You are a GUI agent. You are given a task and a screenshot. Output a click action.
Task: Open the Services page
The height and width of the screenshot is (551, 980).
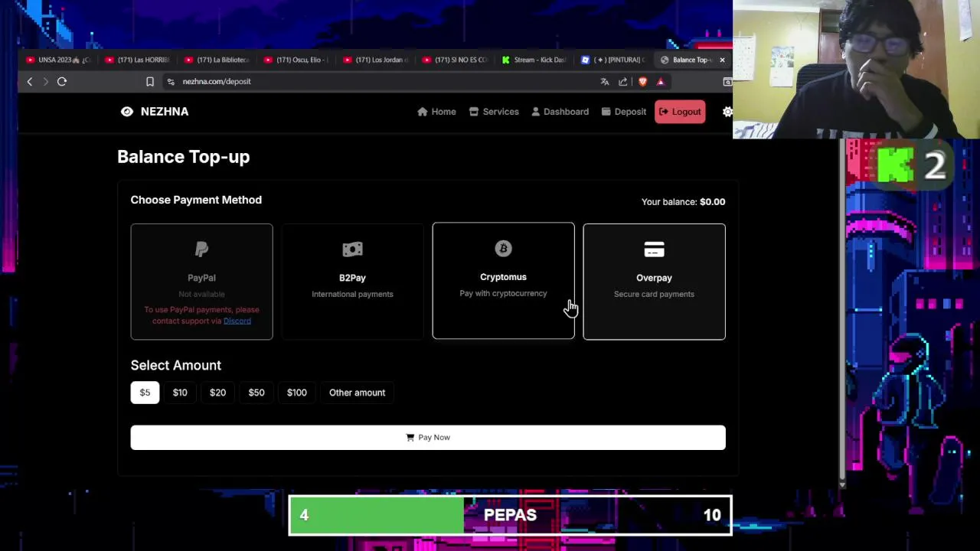pos(494,112)
